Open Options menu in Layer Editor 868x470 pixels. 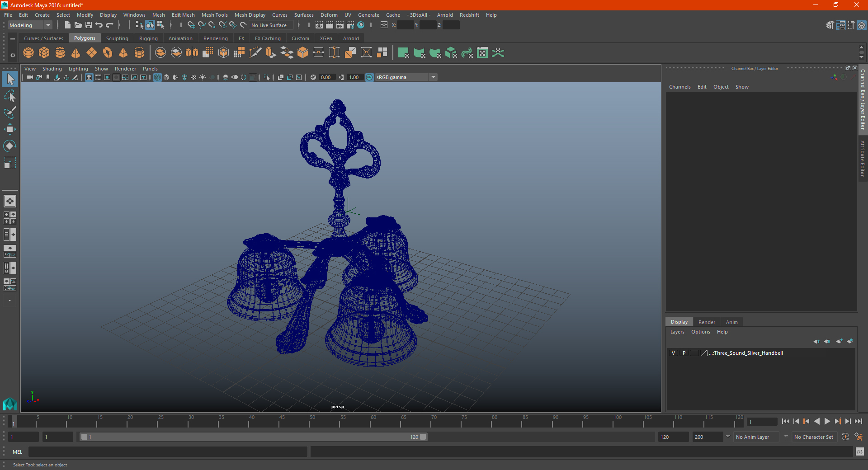click(700, 332)
